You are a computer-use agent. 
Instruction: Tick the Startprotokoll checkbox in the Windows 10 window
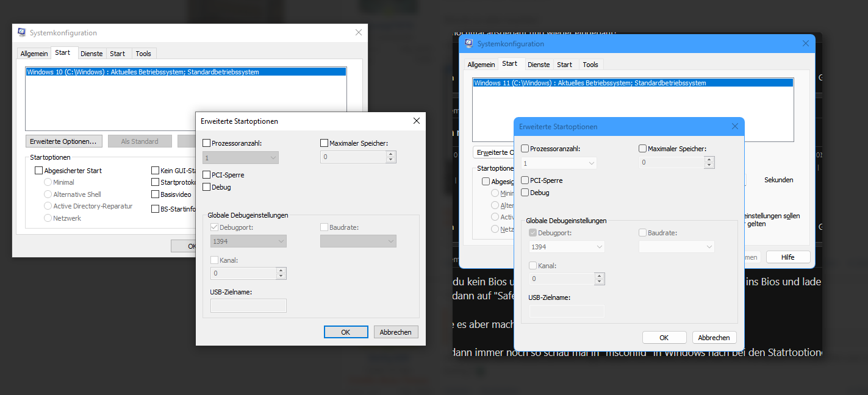(156, 182)
